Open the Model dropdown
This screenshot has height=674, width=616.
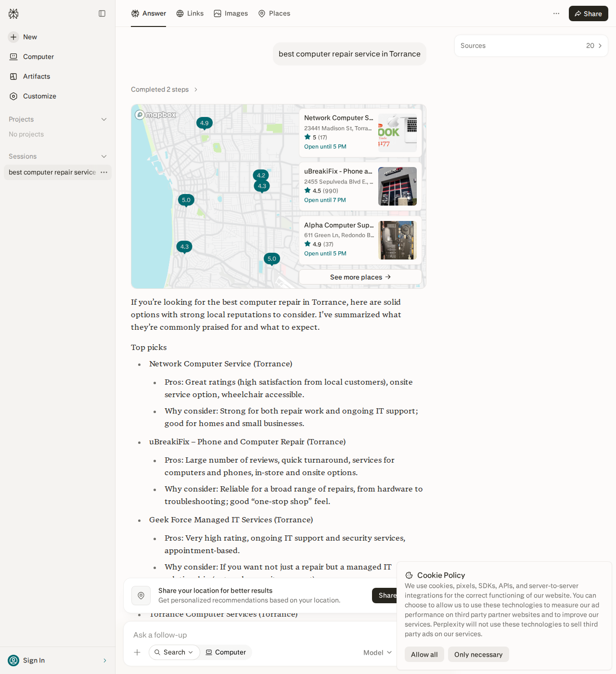pos(378,652)
